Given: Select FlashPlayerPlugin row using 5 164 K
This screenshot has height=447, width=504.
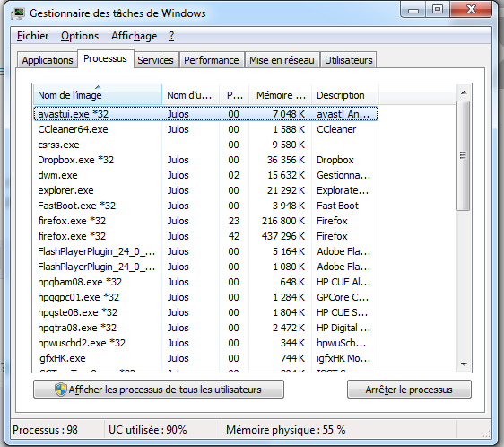Looking at the screenshot, I should pos(205,251).
